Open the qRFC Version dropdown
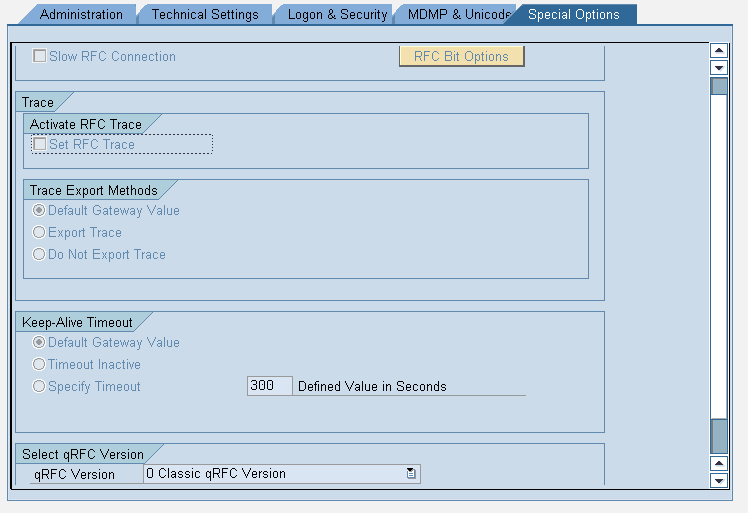The width and height of the screenshot is (748, 513). (282, 474)
